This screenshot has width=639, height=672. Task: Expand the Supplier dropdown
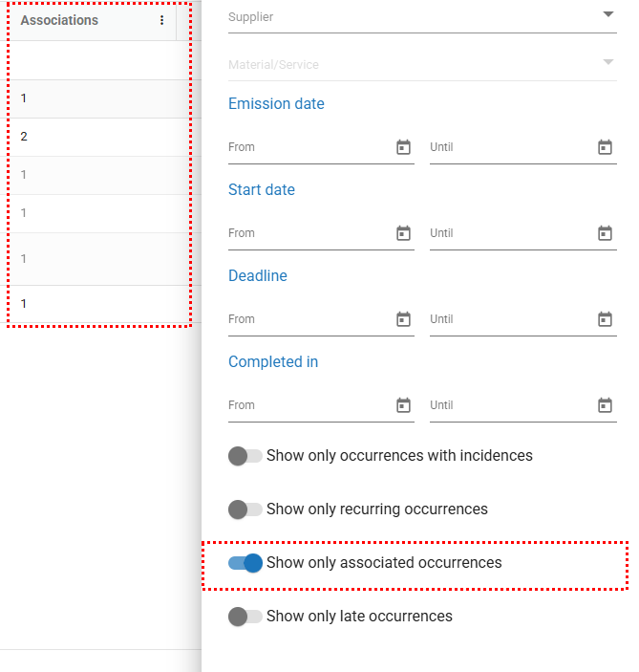[x=608, y=14]
